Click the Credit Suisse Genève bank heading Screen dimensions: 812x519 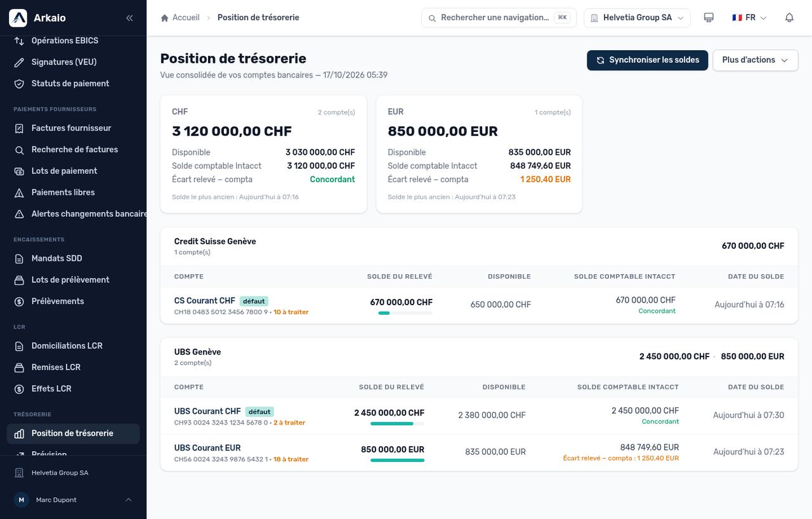(x=215, y=242)
